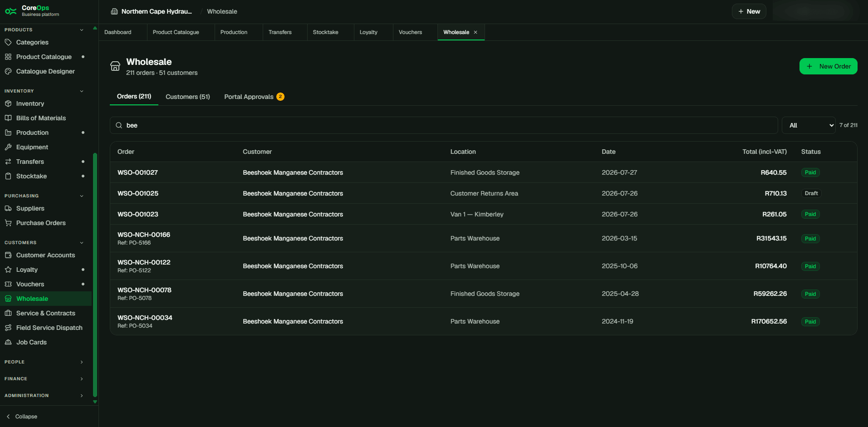868x427 pixels.
Task: Click the green New Order button
Action: (828, 66)
